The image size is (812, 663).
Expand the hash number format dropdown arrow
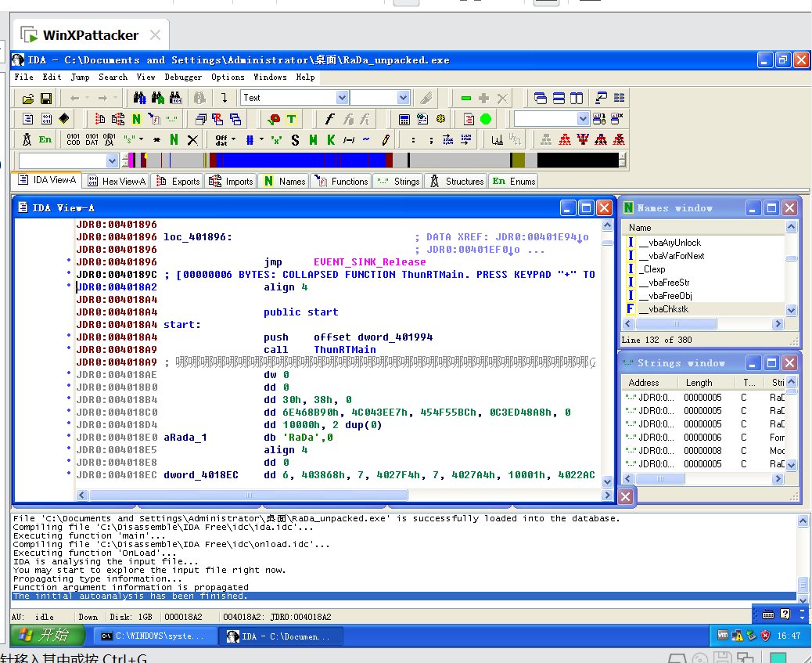pos(261,139)
